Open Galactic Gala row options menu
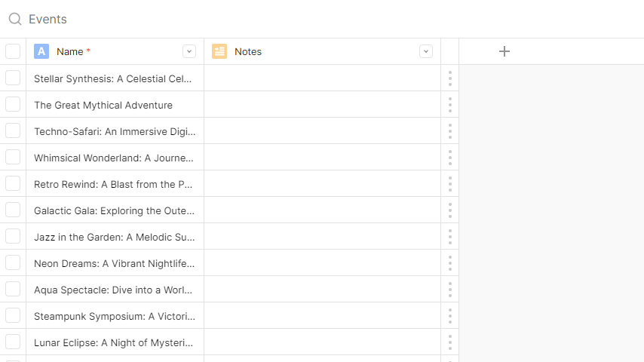This screenshot has height=362, width=644. pos(450,210)
